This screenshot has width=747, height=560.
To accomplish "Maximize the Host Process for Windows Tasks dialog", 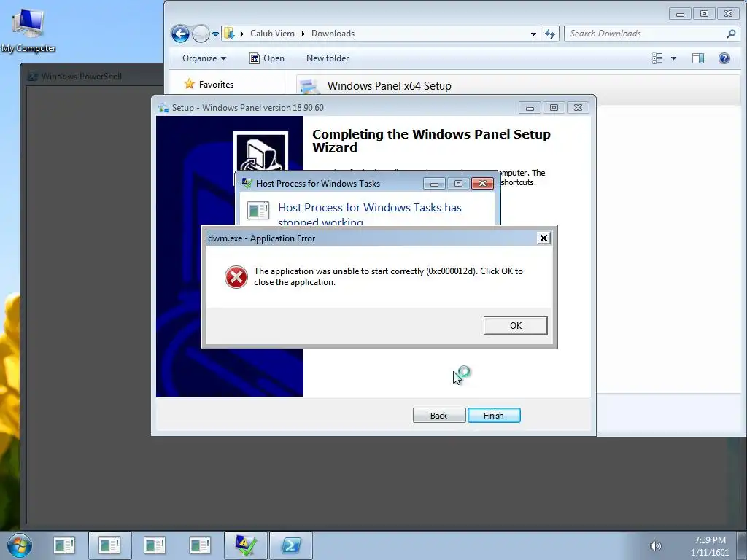I will [x=458, y=183].
